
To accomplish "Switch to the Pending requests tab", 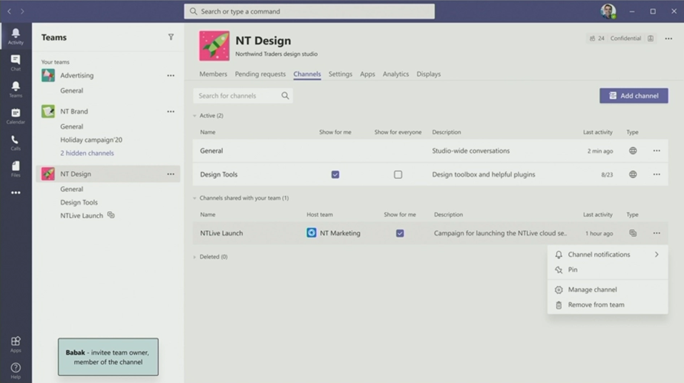I will click(x=260, y=74).
